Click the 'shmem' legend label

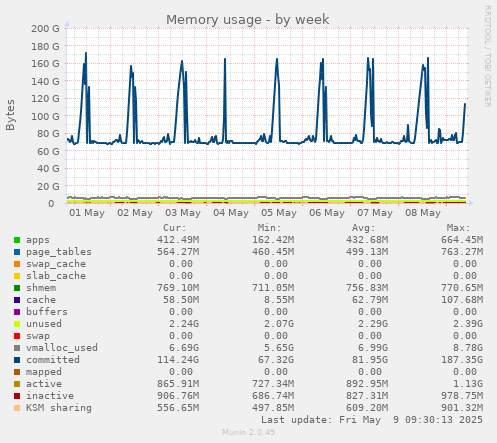[41, 288]
